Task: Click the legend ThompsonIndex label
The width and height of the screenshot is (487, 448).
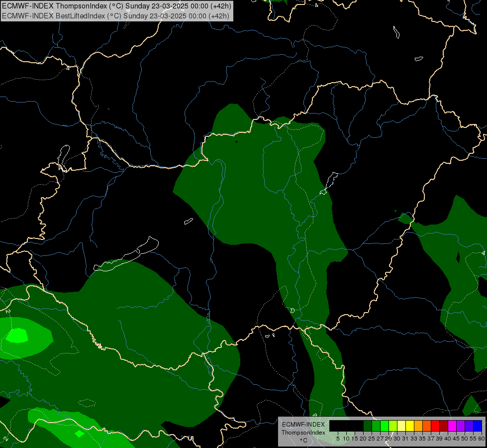Action: (303, 433)
